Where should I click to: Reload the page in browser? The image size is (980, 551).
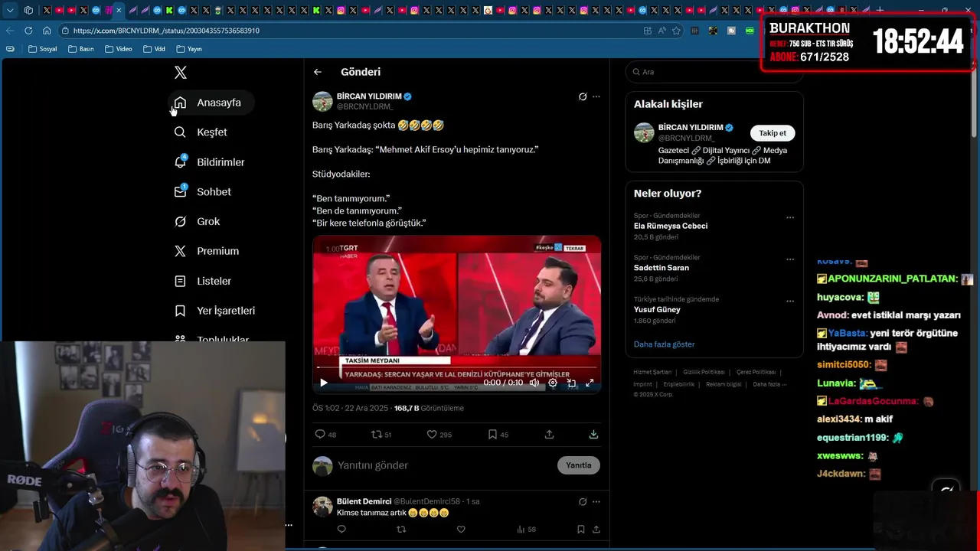pos(28,31)
